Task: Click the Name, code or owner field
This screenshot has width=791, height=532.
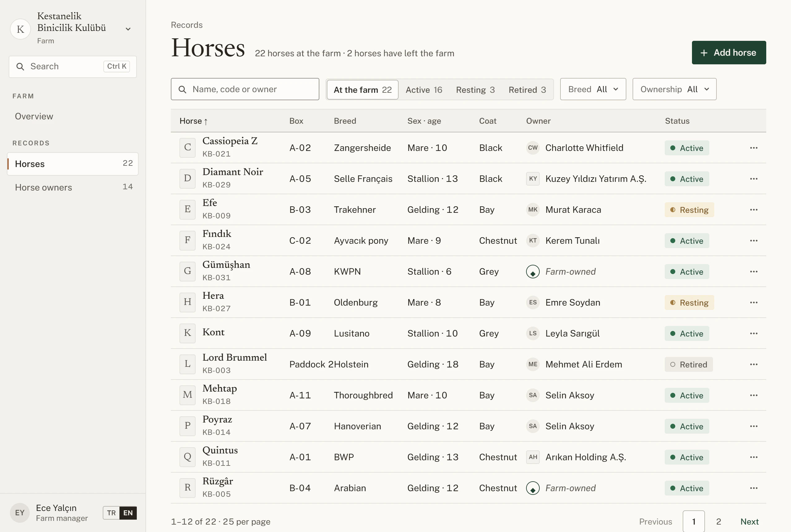Action: [x=245, y=89]
